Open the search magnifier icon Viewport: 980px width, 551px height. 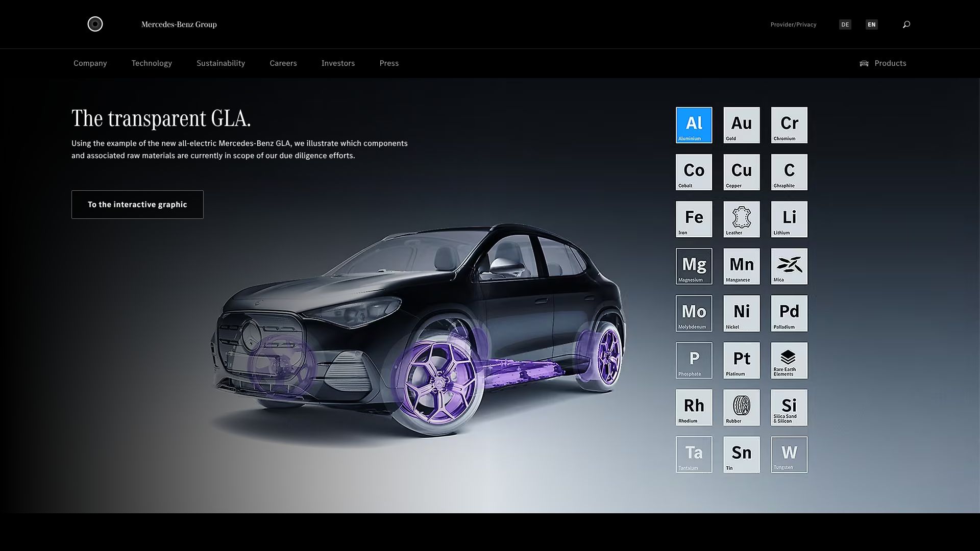[906, 24]
